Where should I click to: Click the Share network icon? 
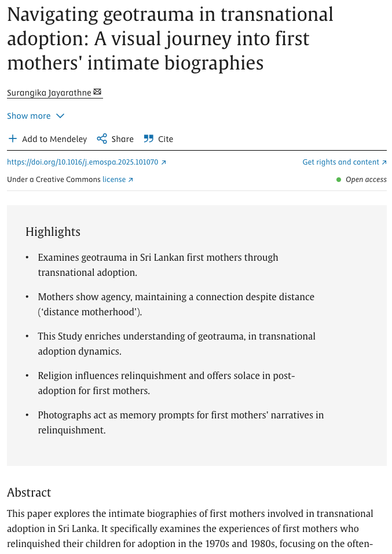click(x=102, y=138)
